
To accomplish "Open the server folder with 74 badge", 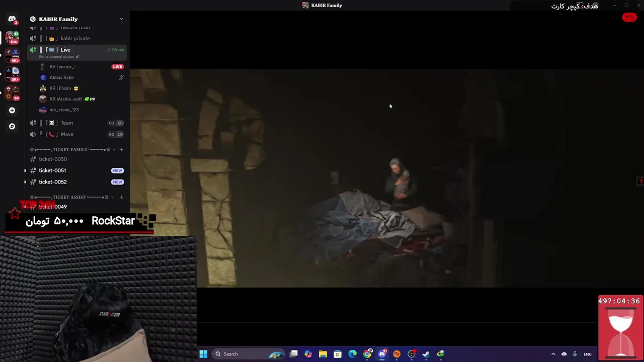I will (x=12, y=92).
